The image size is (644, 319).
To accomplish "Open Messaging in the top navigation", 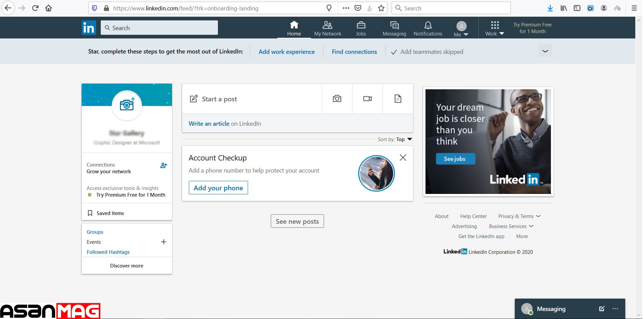I will [x=394, y=28].
